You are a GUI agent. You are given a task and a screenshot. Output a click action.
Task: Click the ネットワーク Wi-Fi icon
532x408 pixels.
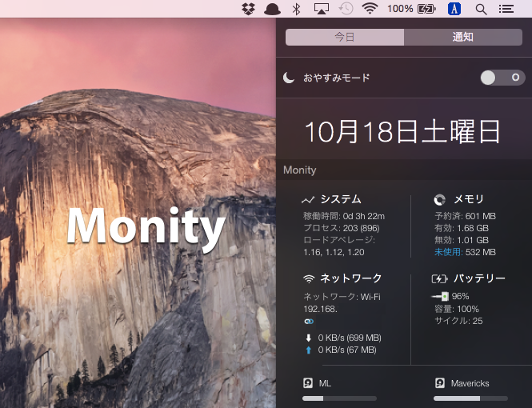(x=309, y=278)
